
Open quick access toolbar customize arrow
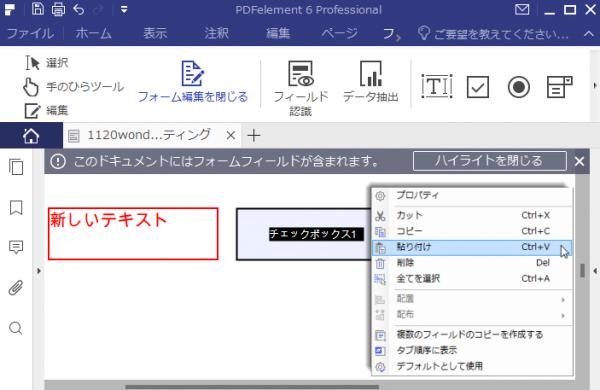coord(124,9)
